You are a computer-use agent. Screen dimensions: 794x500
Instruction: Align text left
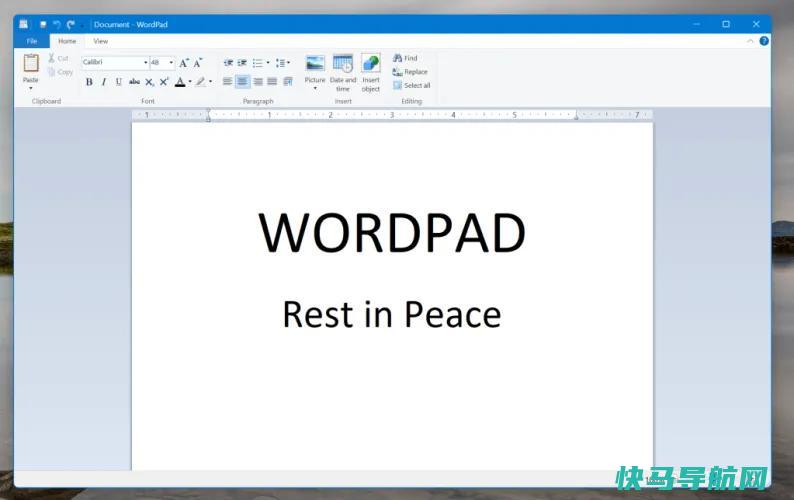point(228,82)
